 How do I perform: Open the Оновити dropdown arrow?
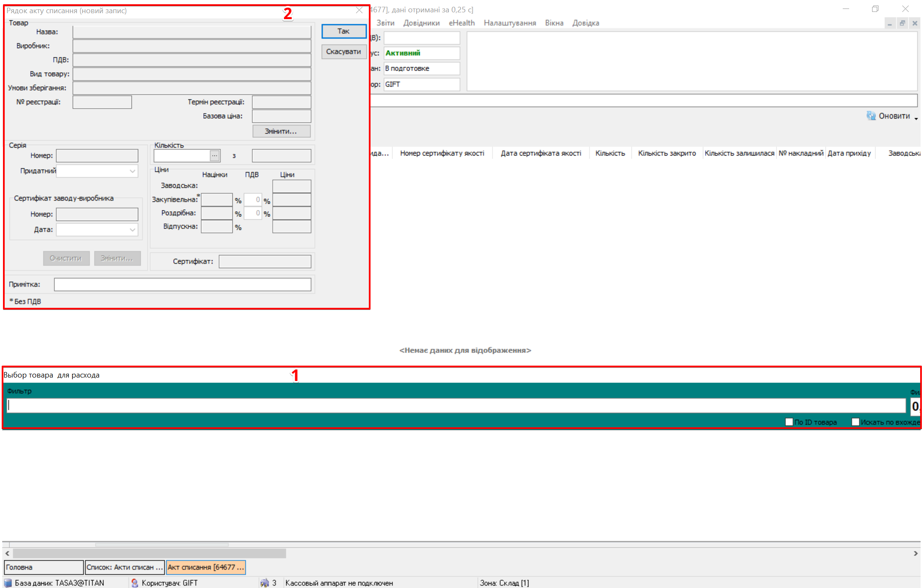916,119
